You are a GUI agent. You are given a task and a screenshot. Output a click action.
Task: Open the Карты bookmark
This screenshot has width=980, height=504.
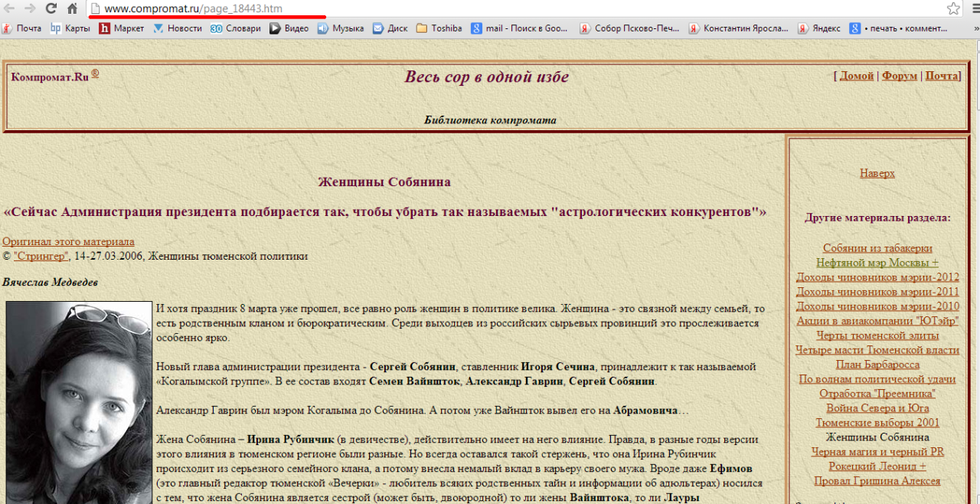70,28
